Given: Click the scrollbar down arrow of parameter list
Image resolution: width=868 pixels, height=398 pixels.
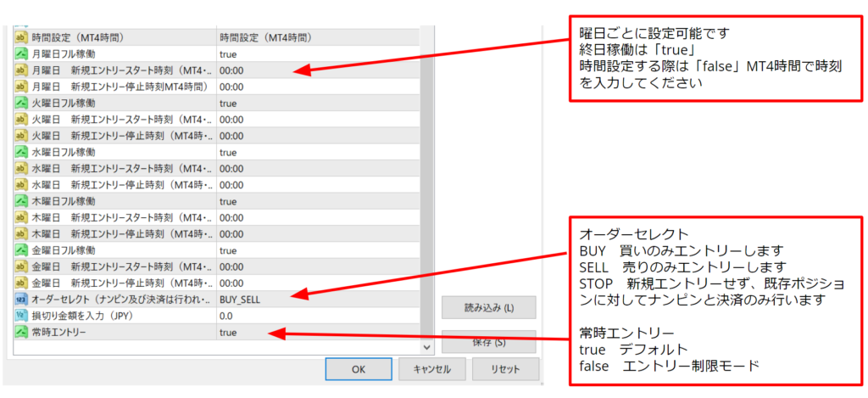Looking at the screenshot, I should coord(427,347).
